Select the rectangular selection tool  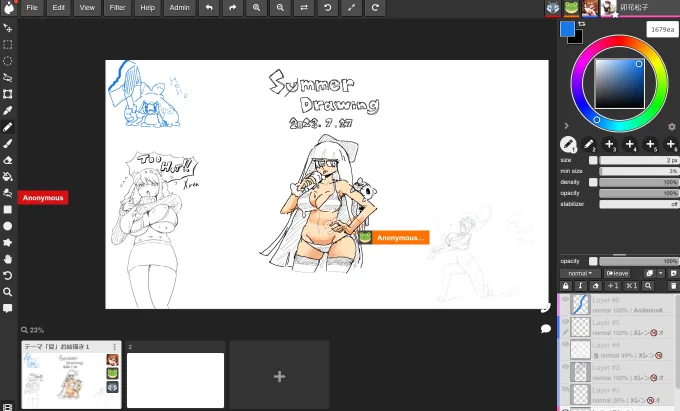pyautogui.click(x=7, y=45)
